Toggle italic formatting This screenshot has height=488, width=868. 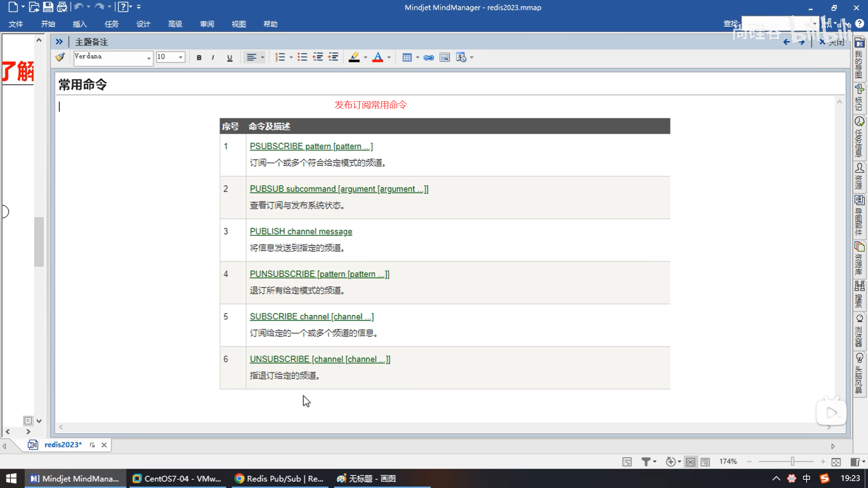pyautogui.click(x=213, y=58)
